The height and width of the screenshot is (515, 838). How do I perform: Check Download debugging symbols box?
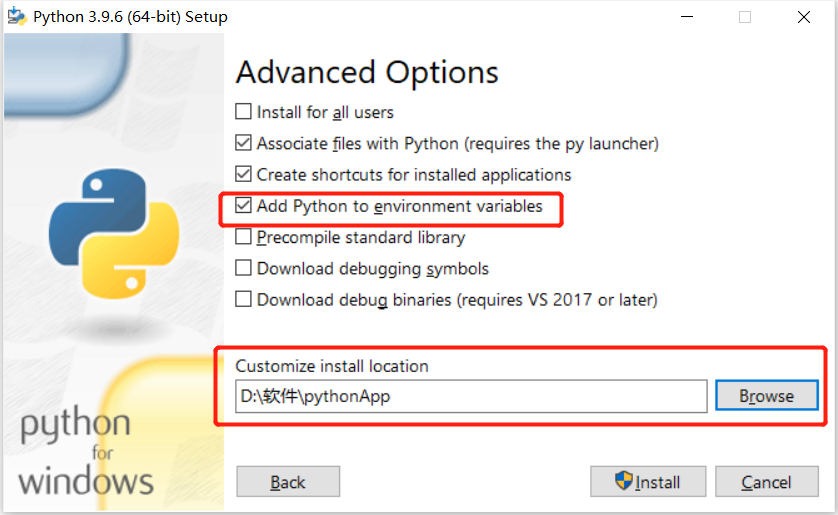(244, 268)
